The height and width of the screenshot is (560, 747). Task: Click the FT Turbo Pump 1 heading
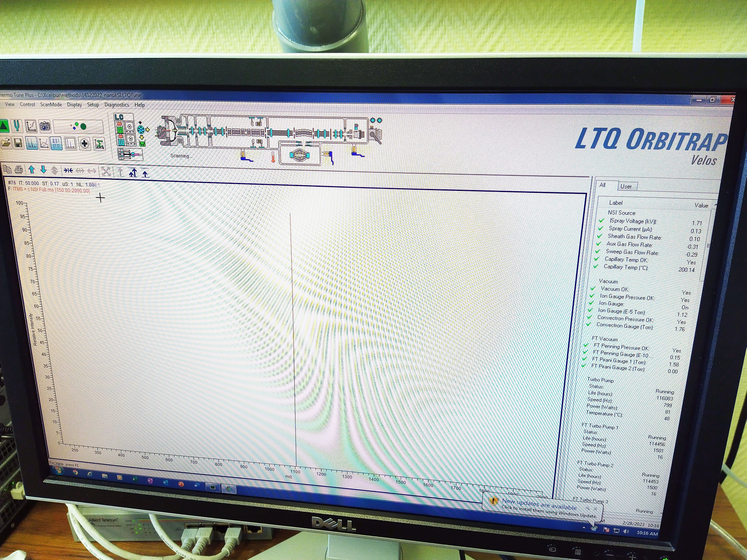(600, 427)
